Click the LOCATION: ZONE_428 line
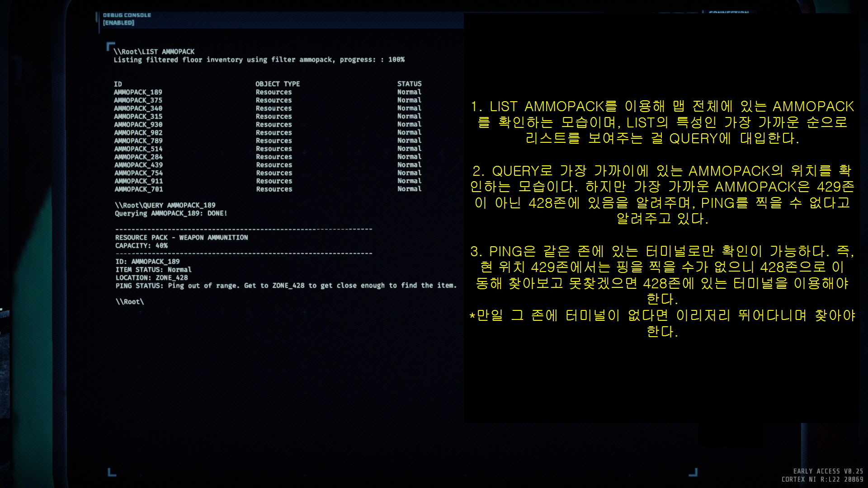 click(151, 278)
